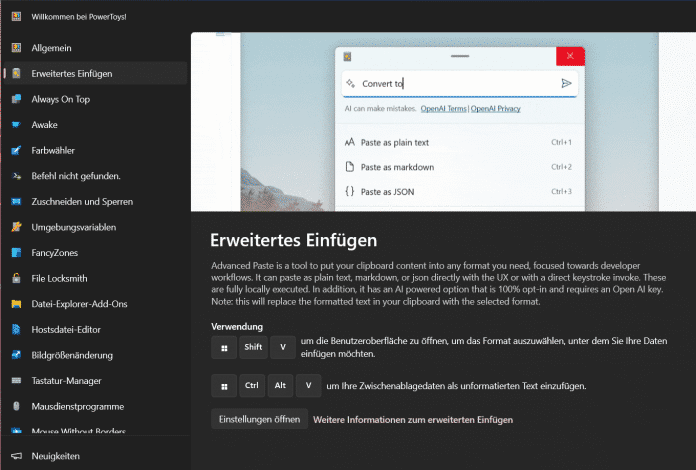The width and height of the screenshot is (696, 470).
Task: Click the Paste as plain text icon
Action: coord(350,142)
